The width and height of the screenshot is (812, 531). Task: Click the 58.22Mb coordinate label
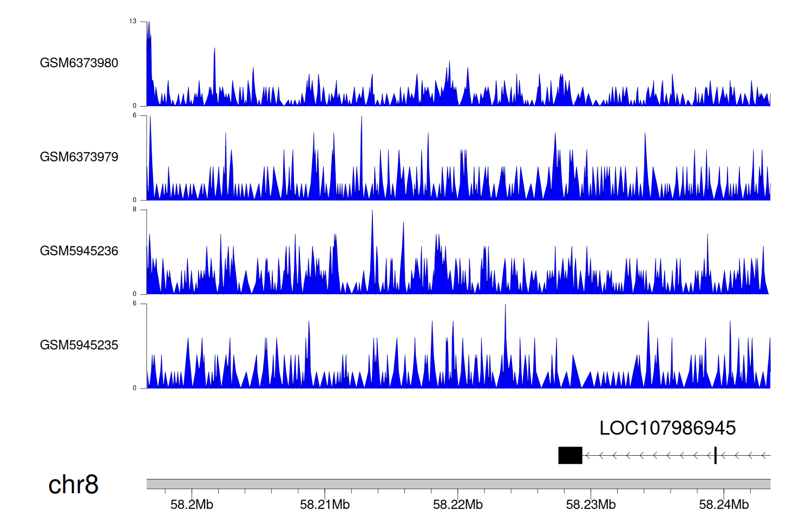pos(457,505)
